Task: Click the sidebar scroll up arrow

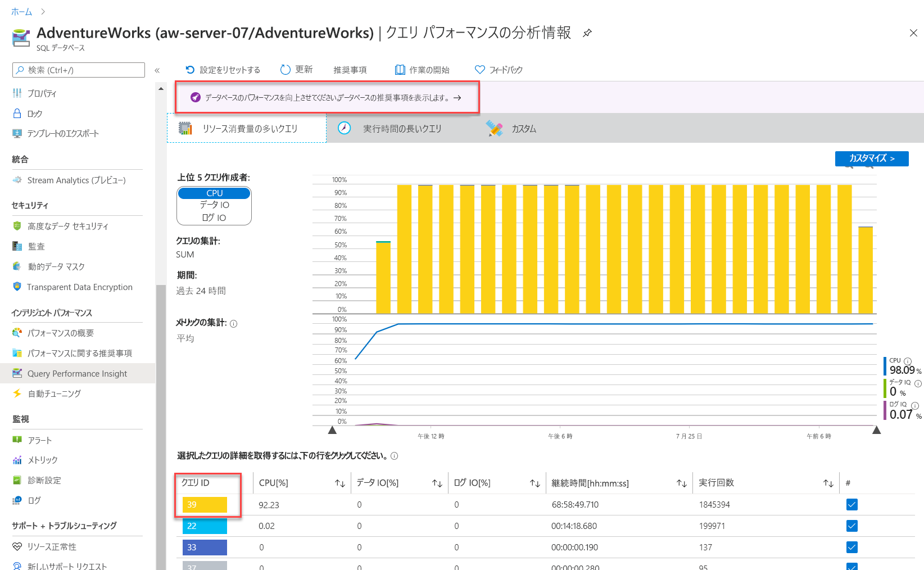Action: pos(161,88)
